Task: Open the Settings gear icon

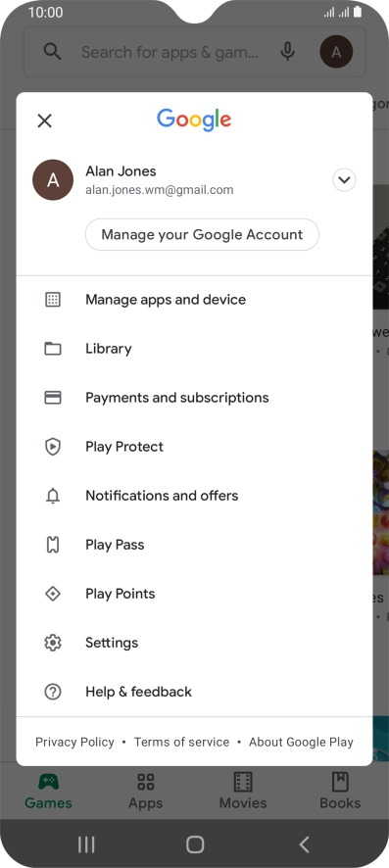Action: click(x=53, y=643)
